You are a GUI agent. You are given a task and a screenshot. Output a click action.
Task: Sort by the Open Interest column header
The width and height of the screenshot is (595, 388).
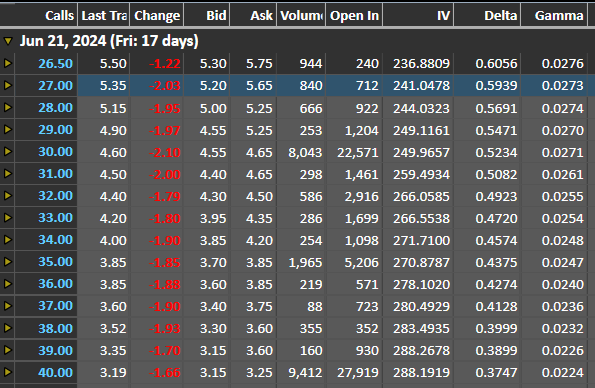click(x=354, y=15)
